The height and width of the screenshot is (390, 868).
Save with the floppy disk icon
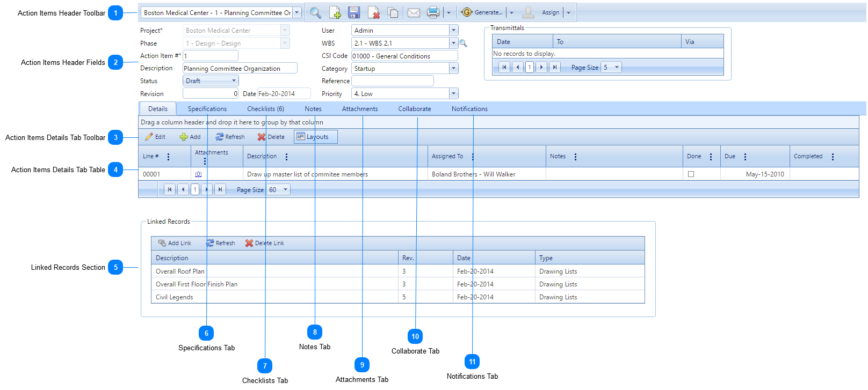point(354,12)
